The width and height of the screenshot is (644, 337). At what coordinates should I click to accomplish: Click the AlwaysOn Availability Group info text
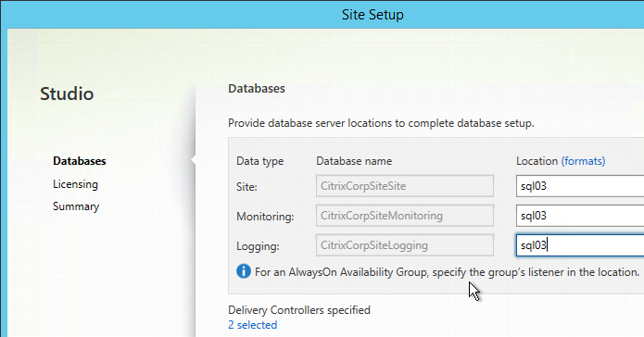448,272
